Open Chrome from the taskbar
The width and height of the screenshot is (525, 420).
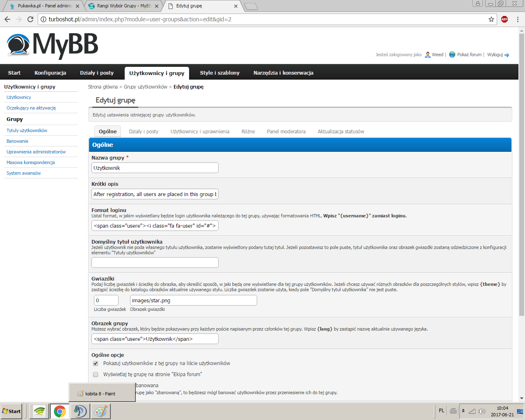pyautogui.click(x=59, y=411)
